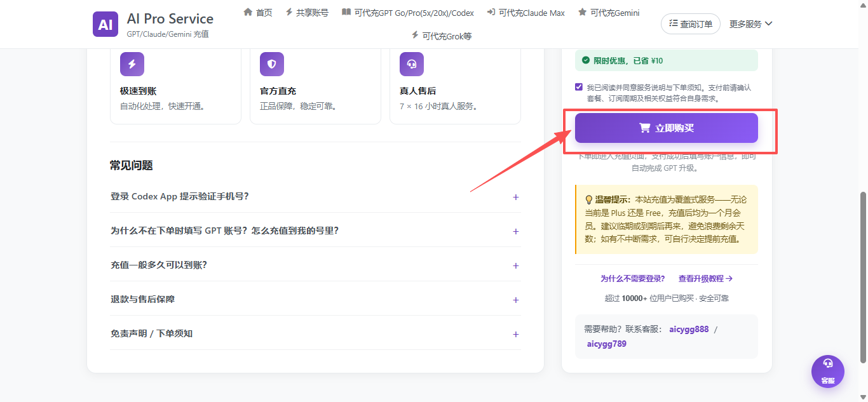Open the 共享账号 nav item
Screen dimensions: 868x402
tap(307, 13)
